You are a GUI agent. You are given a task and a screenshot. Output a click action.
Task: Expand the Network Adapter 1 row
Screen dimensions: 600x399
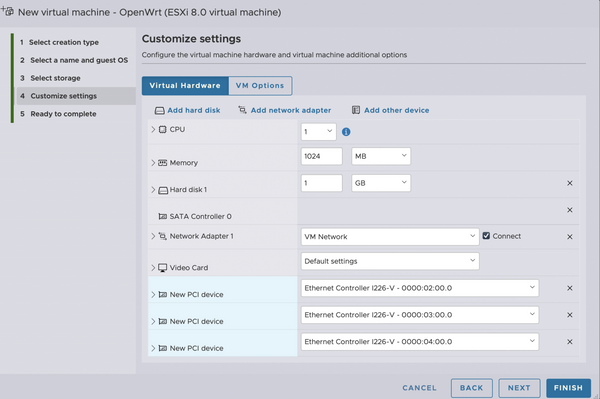[153, 236]
